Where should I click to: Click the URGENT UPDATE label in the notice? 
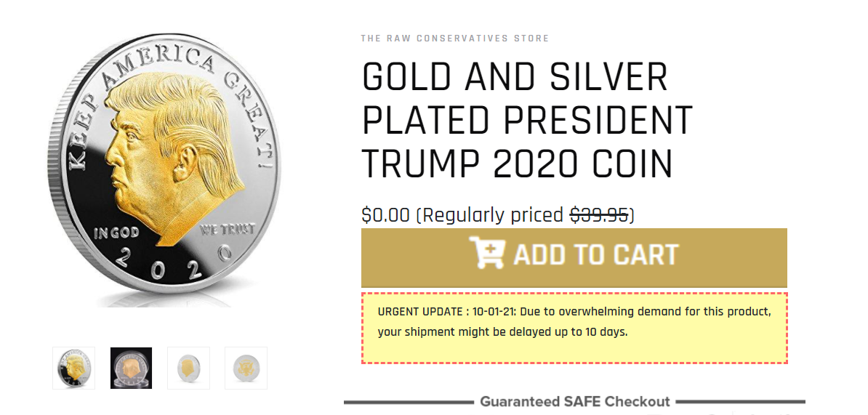[x=420, y=312]
